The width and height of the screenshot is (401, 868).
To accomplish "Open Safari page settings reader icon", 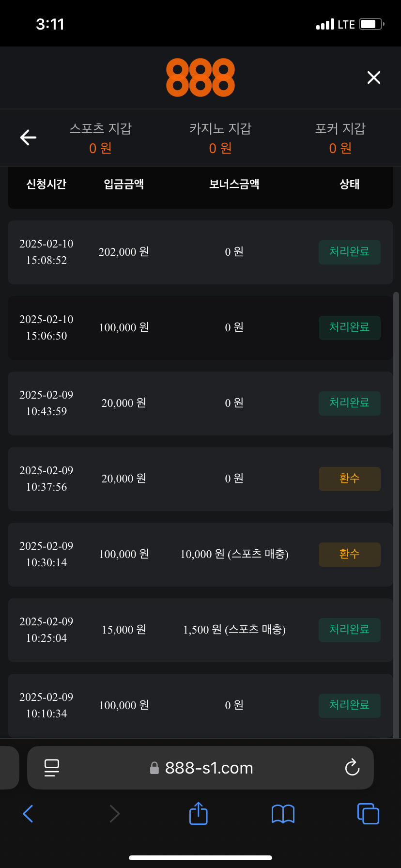I will pyautogui.click(x=52, y=768).
